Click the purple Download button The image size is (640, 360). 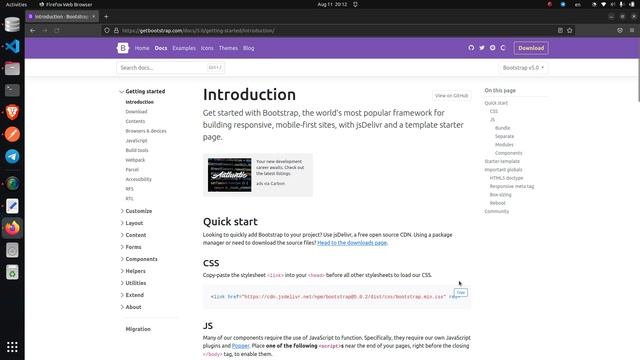[x=531, y=48]
